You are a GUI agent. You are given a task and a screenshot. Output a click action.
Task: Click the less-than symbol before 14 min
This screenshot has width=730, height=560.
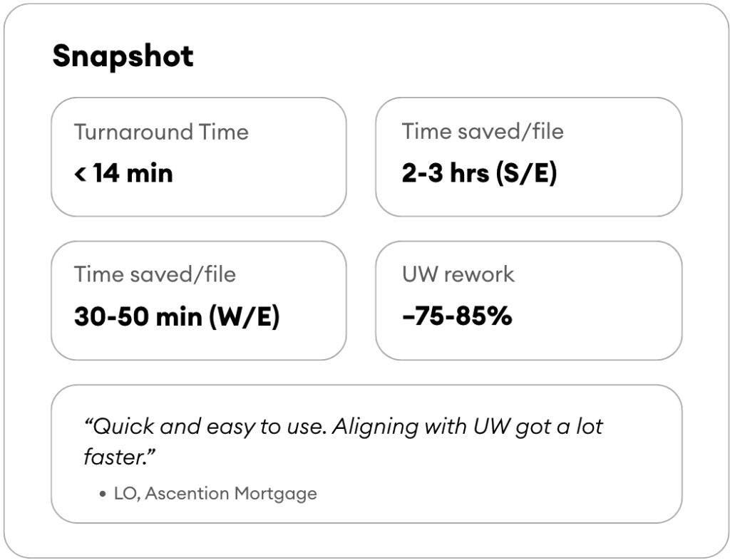(x=80, y=174)
